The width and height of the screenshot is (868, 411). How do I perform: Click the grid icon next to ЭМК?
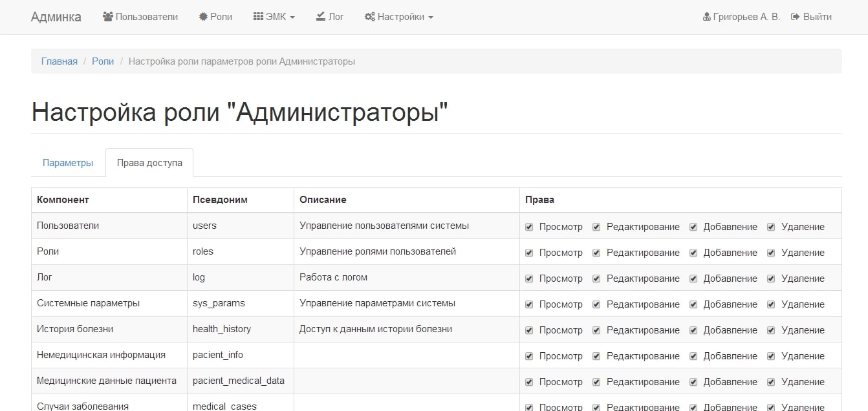[258, 17]
